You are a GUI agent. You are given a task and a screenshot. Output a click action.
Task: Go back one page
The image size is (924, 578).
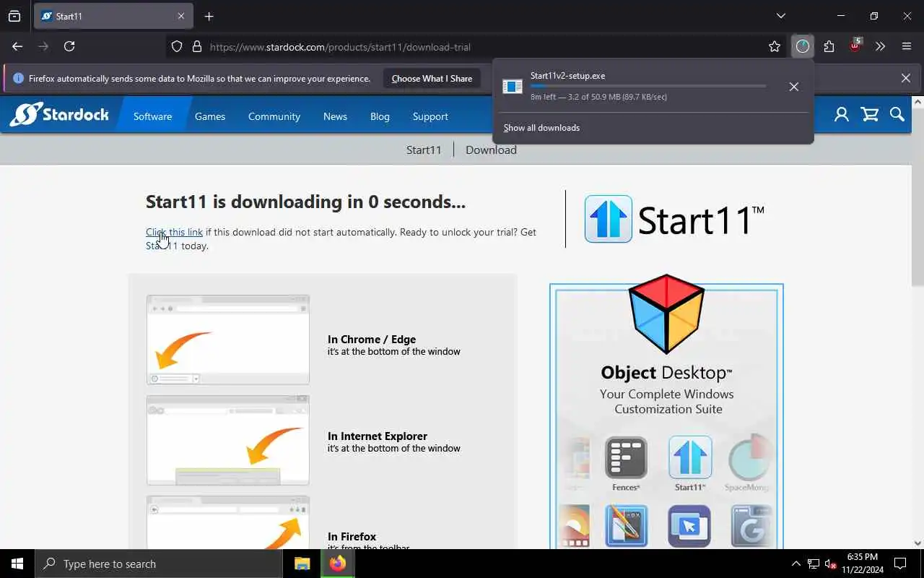[x=17, y=46]
